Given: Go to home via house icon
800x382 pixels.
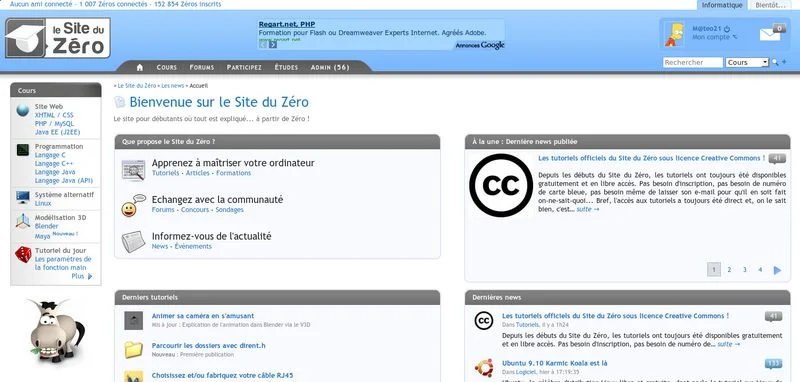Looking at the screenshot, I should [x=140, y=67].
